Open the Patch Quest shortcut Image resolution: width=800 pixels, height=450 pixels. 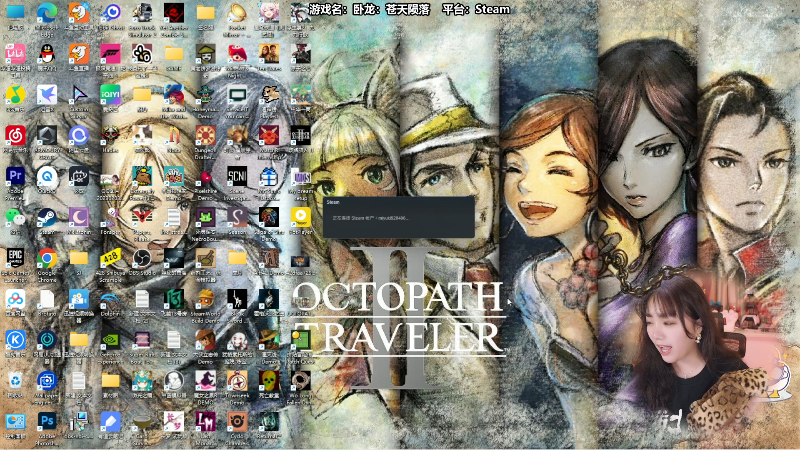click(x=300, y=340)
